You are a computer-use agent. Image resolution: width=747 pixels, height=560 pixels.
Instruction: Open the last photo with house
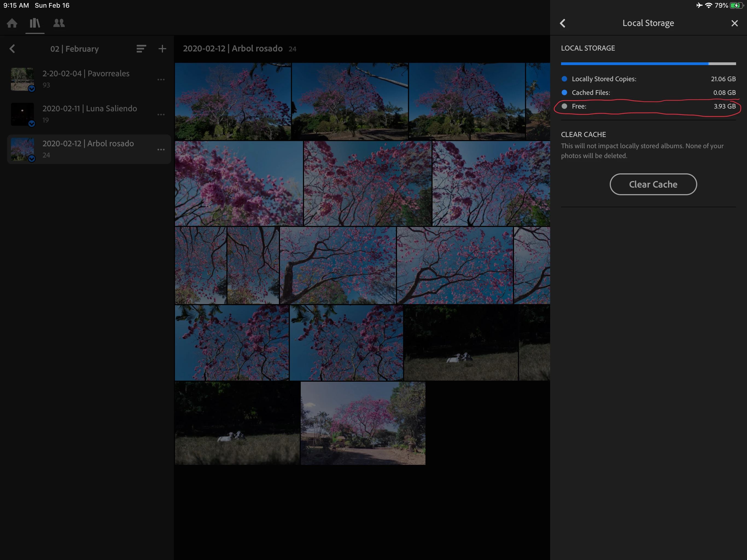click(363, 423)
